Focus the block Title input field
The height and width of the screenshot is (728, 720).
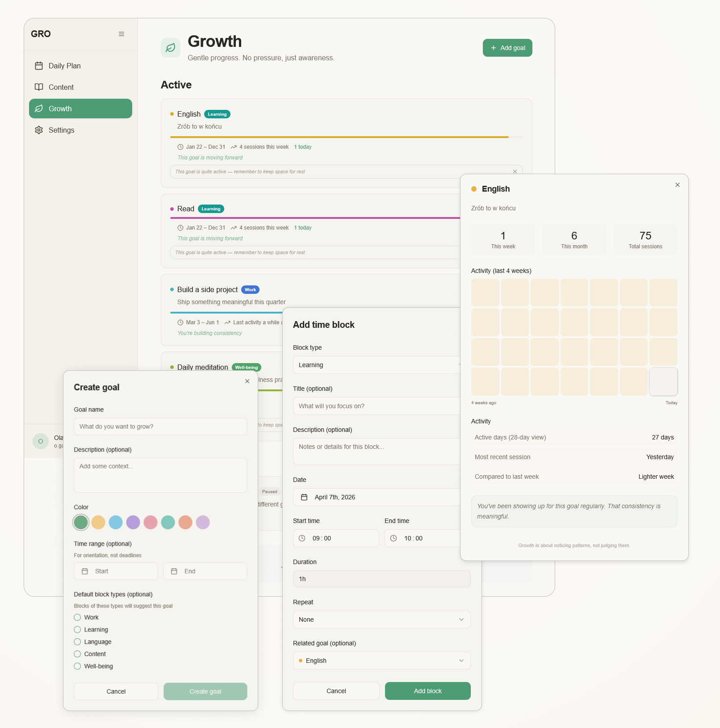pos(377,406)
